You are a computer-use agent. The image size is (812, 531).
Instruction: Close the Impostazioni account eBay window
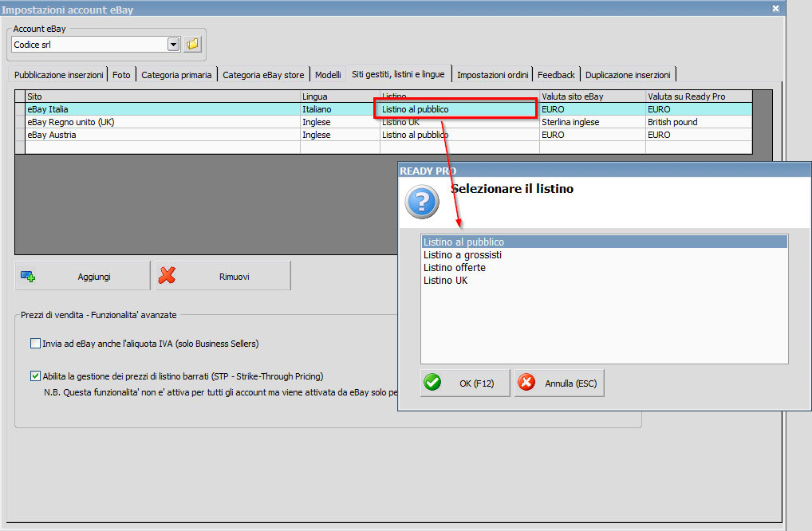point(775,8)
